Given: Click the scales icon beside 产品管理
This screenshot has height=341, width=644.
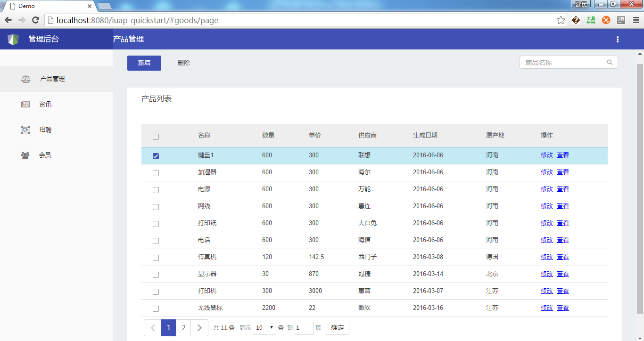Looking at the screenshot, I should pyautogui.click(x=25, y=79).
